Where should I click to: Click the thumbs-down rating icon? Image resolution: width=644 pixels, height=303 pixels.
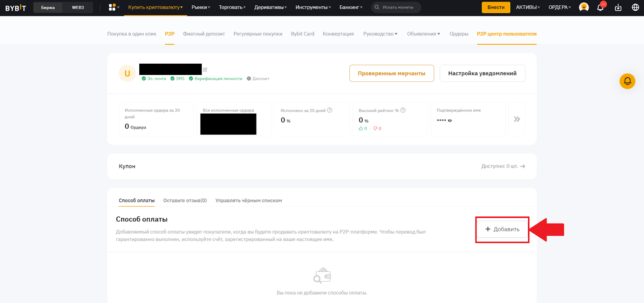coord(375,129)
